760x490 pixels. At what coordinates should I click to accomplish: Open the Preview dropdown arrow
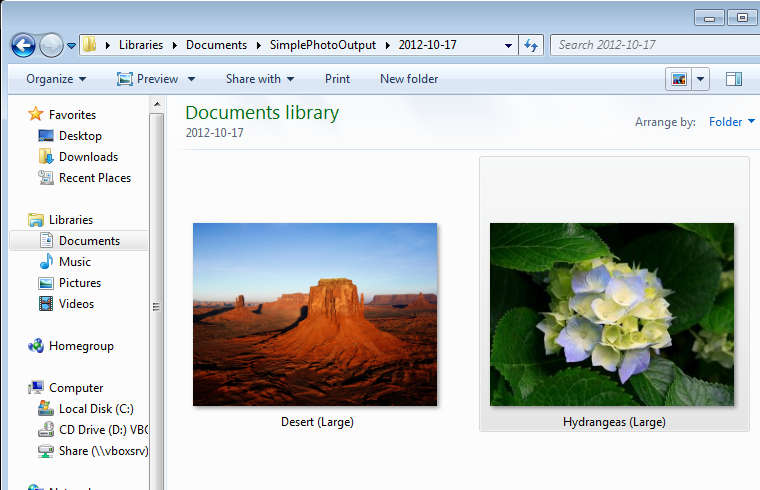(191, 79)
